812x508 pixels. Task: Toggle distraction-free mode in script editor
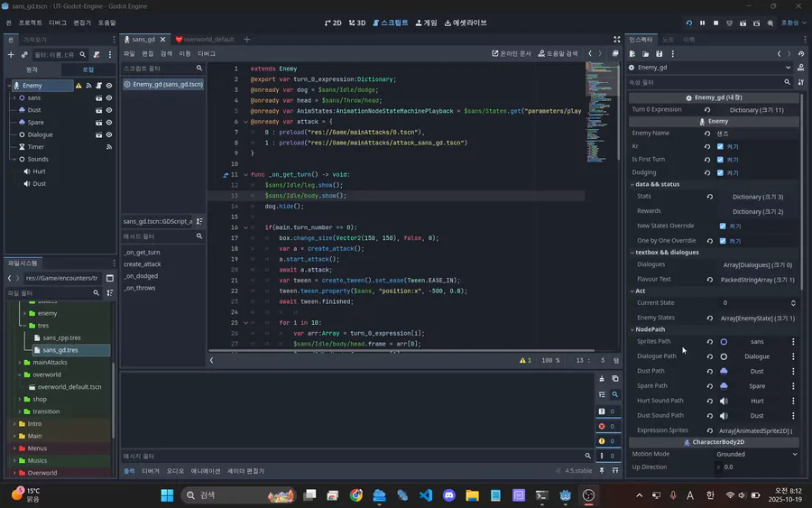click(x=617, y=40)
